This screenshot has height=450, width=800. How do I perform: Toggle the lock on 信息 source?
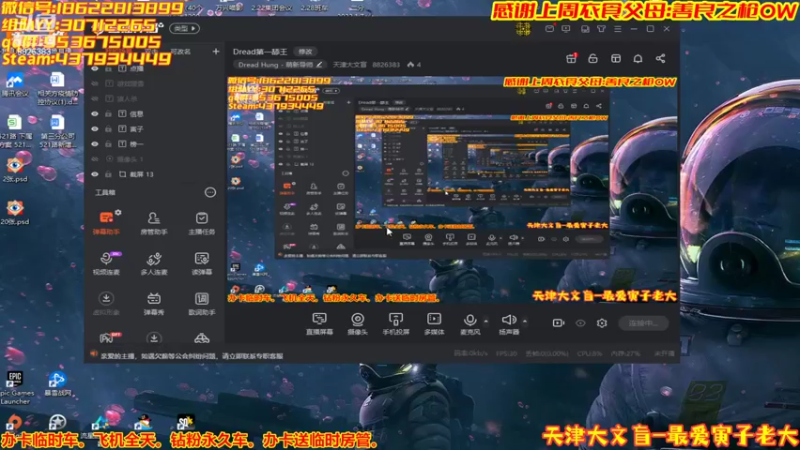108,114
